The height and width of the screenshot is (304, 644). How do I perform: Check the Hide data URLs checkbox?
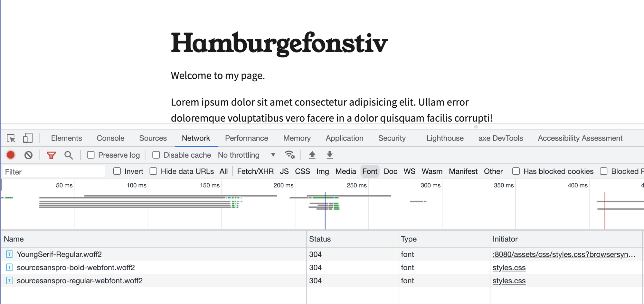pyautogui.click(x=154, y=171)
